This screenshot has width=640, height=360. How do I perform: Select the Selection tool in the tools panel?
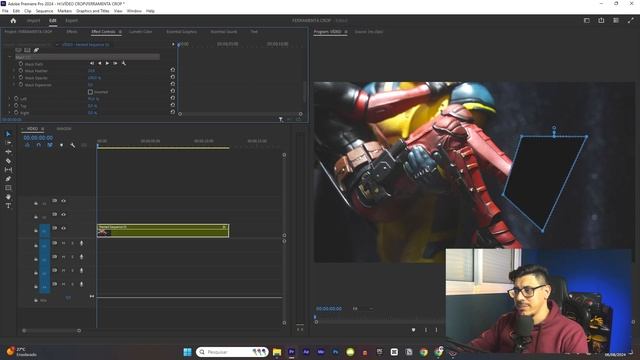click(8, 134)
